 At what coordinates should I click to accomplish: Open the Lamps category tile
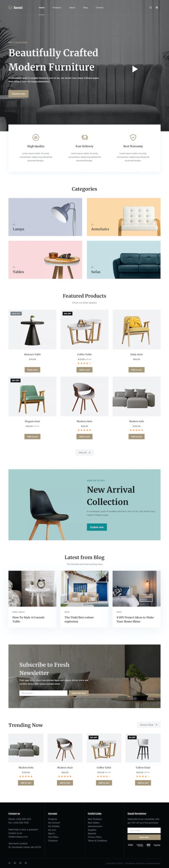pyautogui.click(x=45, y=217)
